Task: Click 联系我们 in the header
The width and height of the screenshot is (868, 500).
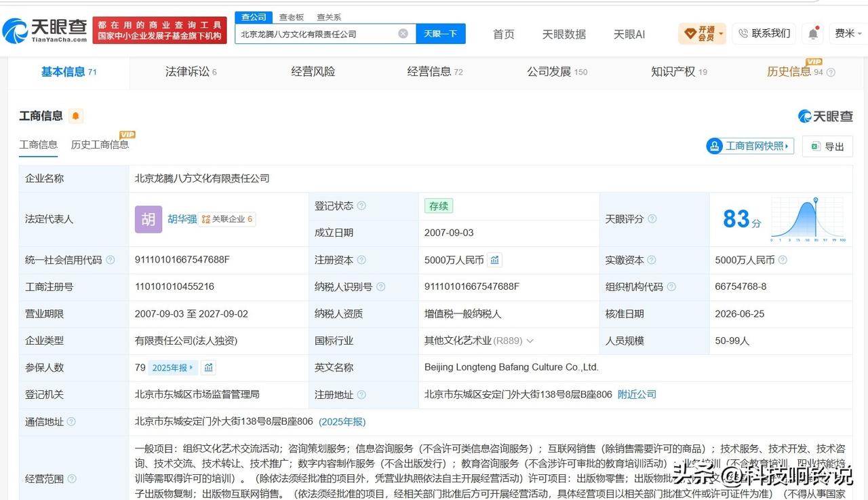Action: 764,33
